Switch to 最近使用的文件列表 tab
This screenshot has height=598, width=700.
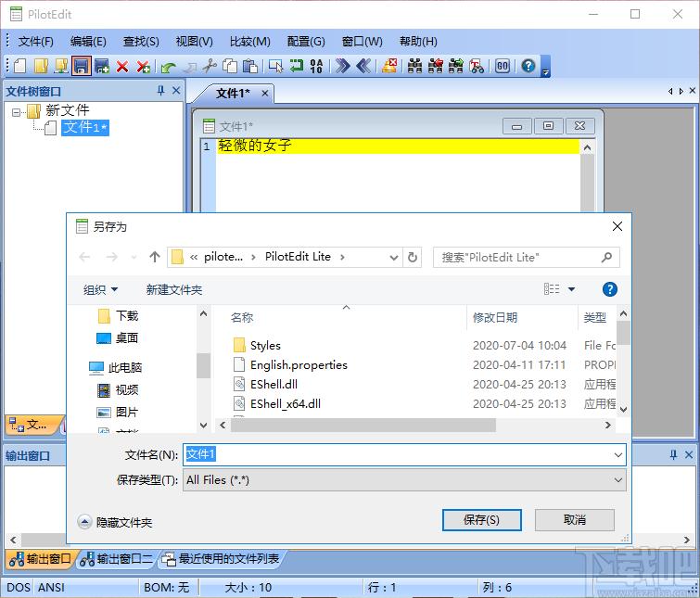[222, 559]
